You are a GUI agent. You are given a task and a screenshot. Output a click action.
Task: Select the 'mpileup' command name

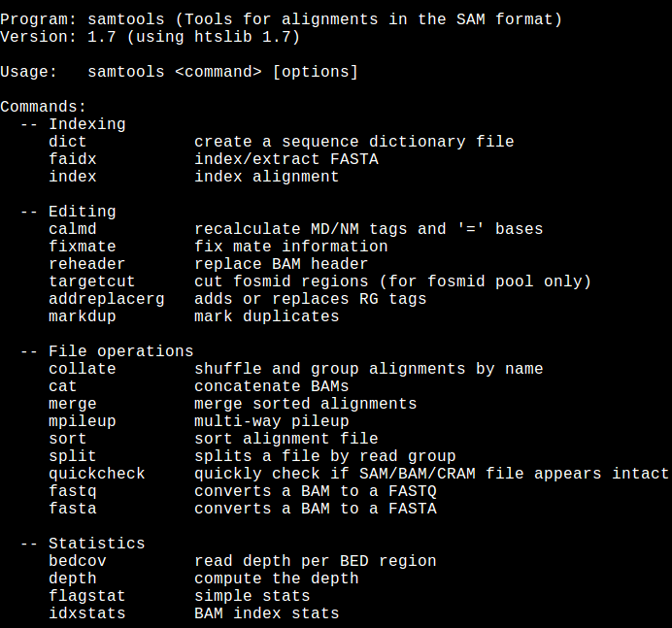[x=83, y=421]
